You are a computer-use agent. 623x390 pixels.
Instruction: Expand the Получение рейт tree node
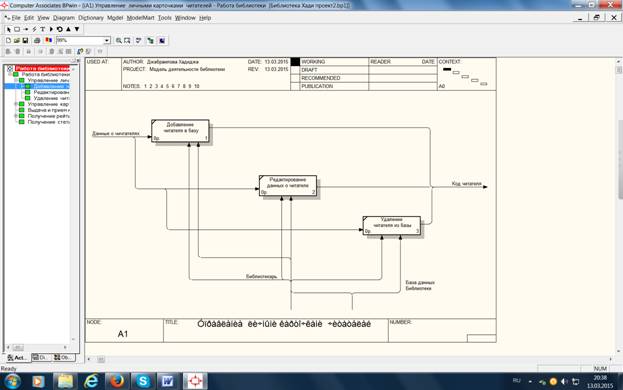[x=16, y=116]
